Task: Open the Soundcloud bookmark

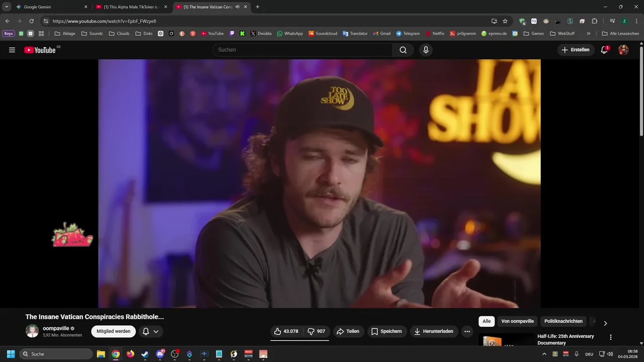Action: pyautogui.click(x=323, y=33)
